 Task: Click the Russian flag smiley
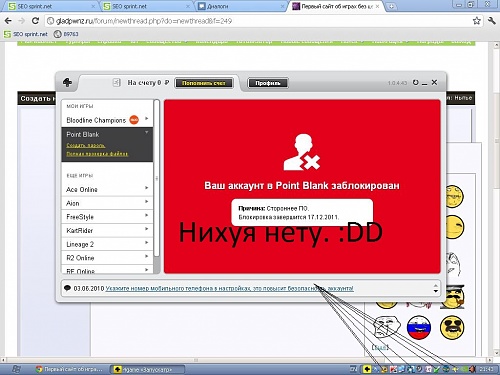point(419,327)
